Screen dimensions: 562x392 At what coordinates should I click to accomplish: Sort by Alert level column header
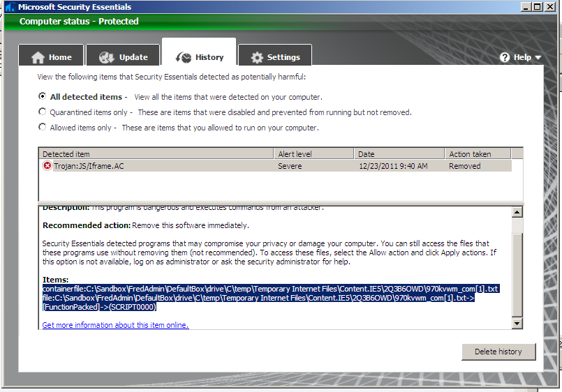313,154
